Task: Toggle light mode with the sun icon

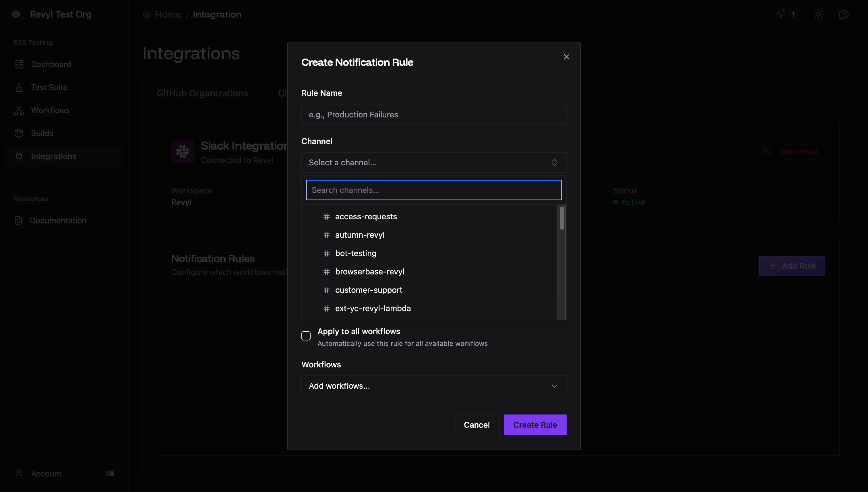Action: 819,14
